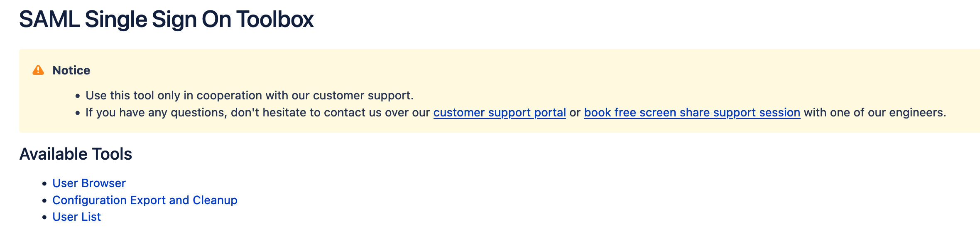Open Configuration Export and Cleanup tool
This screenshot has height=237, width=980.
[x=145, y=200]
